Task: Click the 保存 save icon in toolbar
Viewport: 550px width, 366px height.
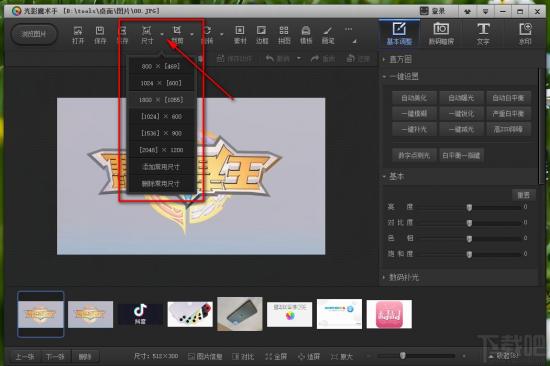Action: pos(100,35)
